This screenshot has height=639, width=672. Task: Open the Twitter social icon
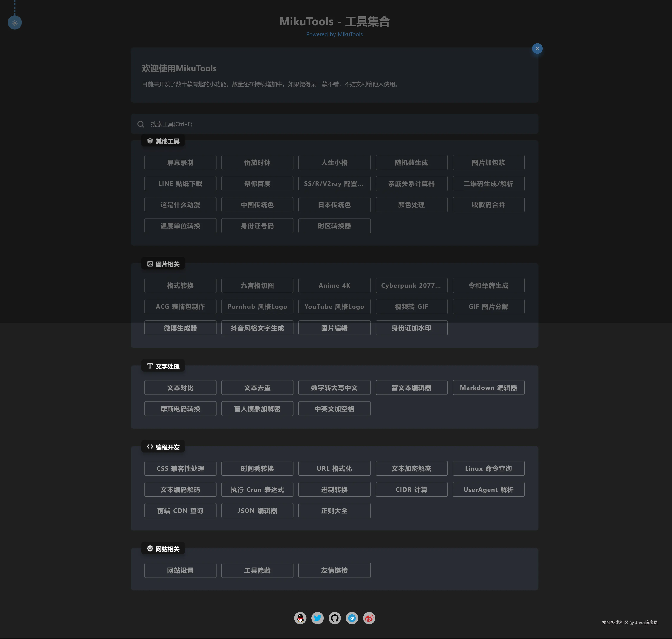[x=317, y=618]
